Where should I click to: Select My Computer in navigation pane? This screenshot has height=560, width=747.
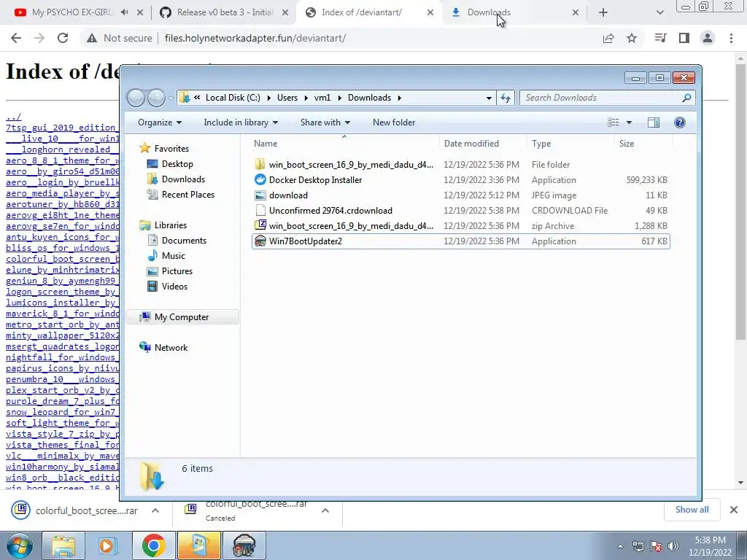182,317
